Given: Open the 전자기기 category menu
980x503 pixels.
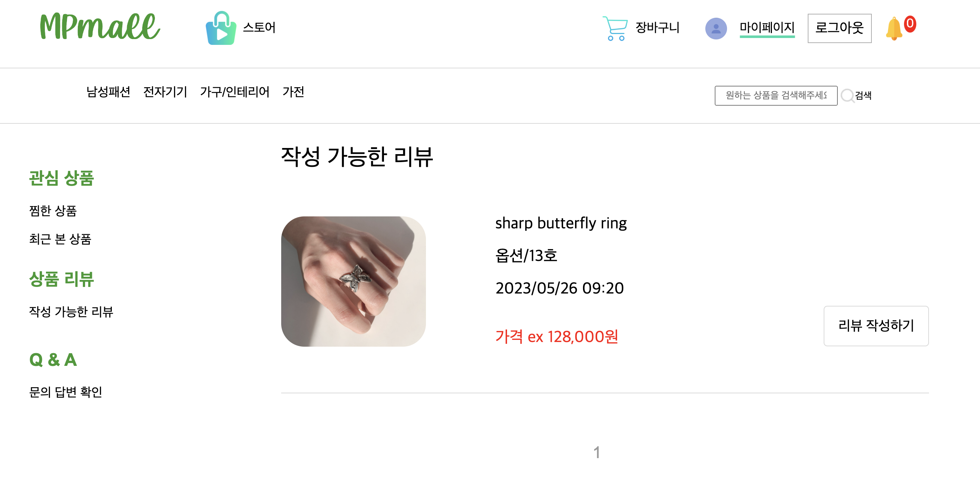Looking at the screenshot, I should 165,91.
